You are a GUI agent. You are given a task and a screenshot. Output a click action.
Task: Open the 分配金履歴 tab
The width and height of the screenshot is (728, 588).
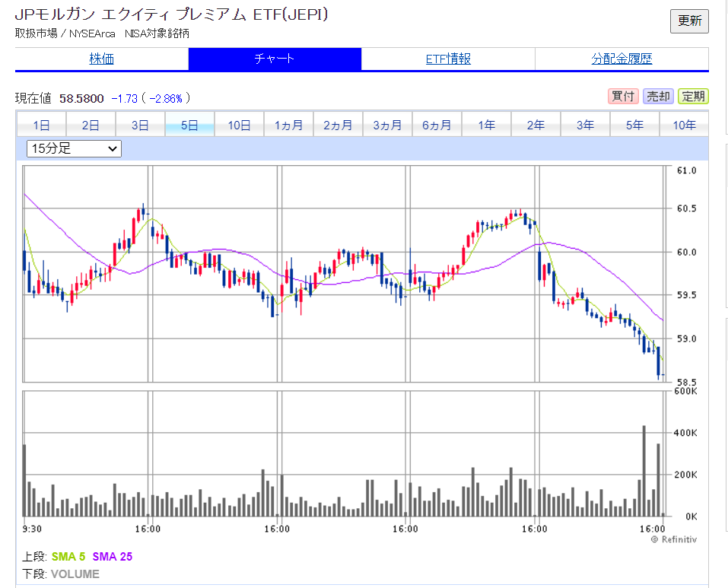(622, 59)
